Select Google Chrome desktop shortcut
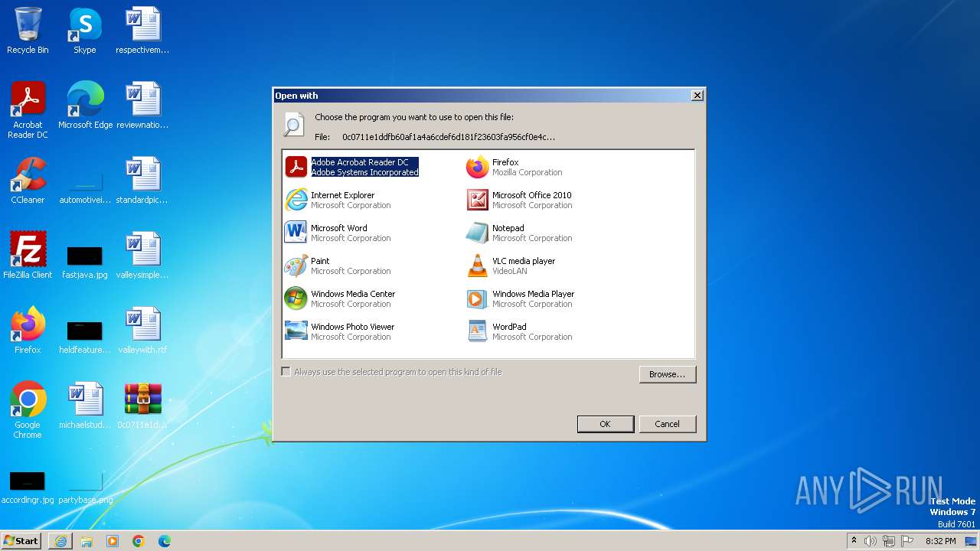 (28, 410)
